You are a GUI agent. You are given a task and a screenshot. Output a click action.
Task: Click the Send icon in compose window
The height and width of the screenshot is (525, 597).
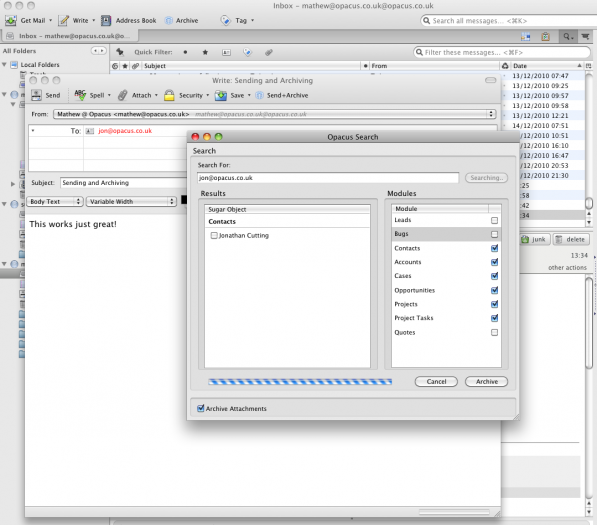pyautogui.click(x=36, y=95)
